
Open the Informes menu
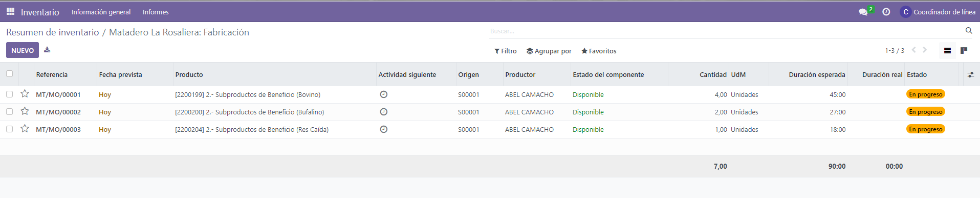156,12
